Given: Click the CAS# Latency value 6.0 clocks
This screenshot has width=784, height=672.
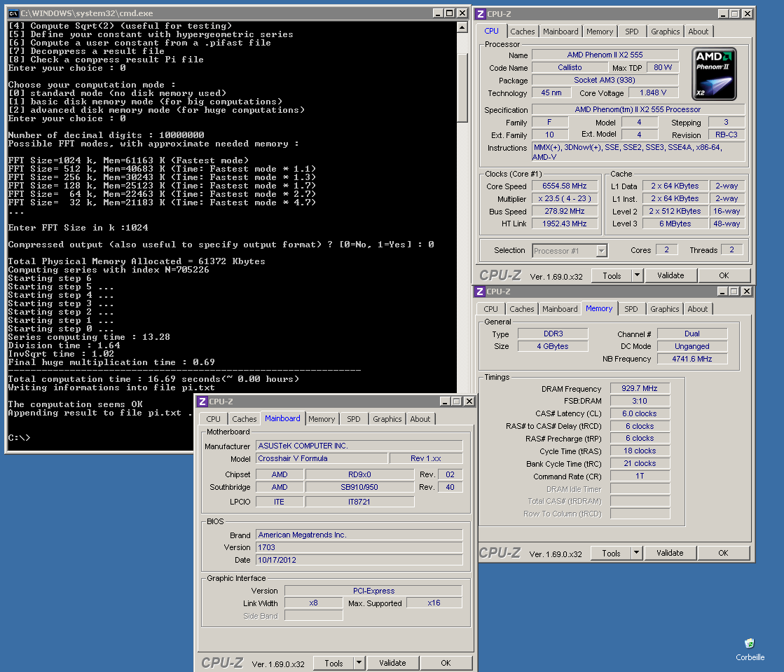Looking at the screenshot, I should click(640, 413).
